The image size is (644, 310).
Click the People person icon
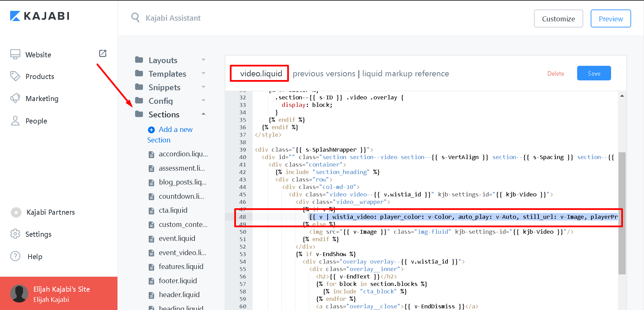(x=15, y=121)
